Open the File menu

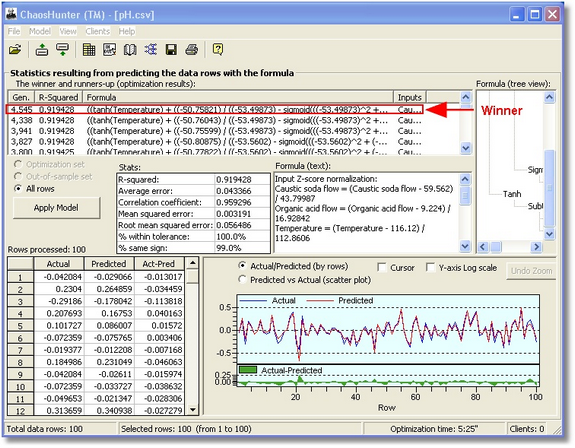tap(14, 32)
